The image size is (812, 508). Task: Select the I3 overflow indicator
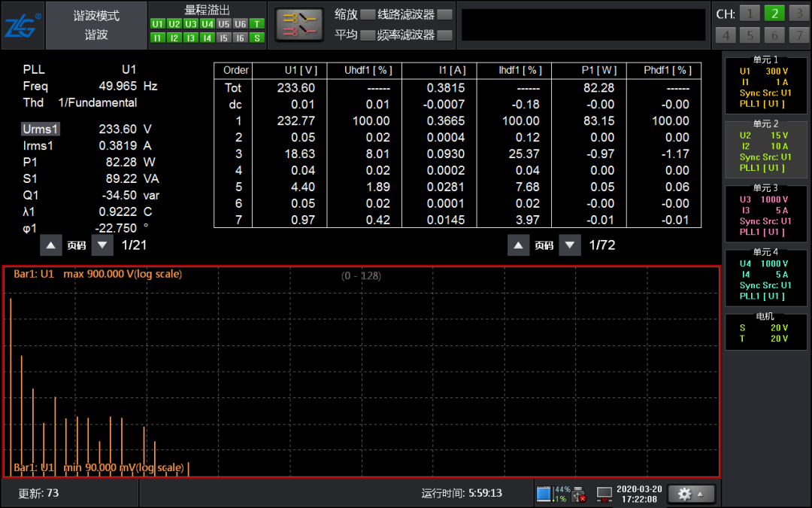click(x=190, y=38)
